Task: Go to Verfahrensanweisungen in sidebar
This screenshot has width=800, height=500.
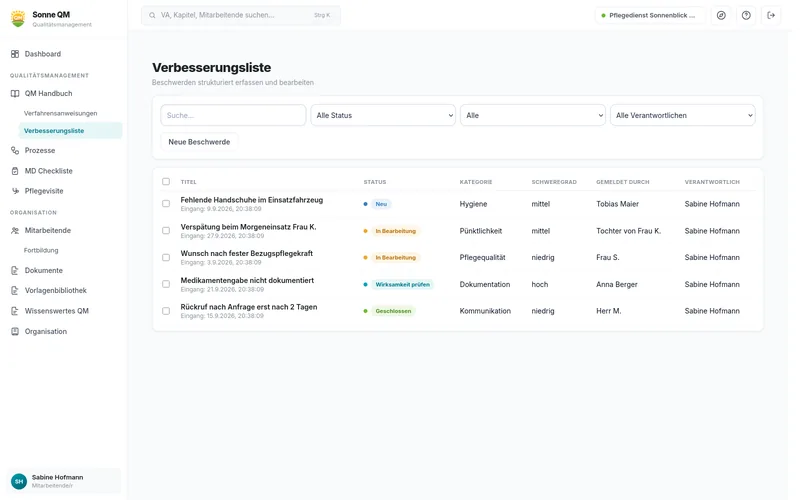Action: [60, 113]
